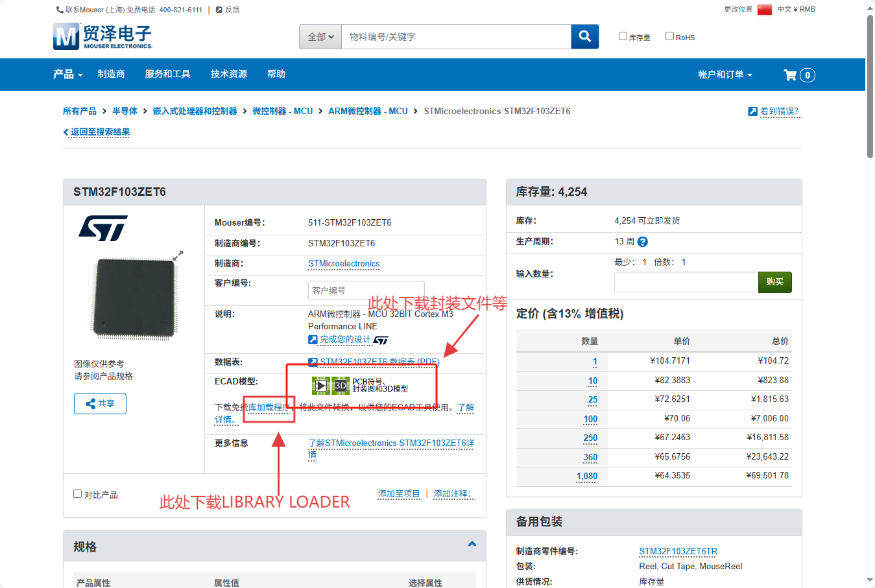
Task: Open the 服务和工具 menu
Action: (x=167, y=75)
